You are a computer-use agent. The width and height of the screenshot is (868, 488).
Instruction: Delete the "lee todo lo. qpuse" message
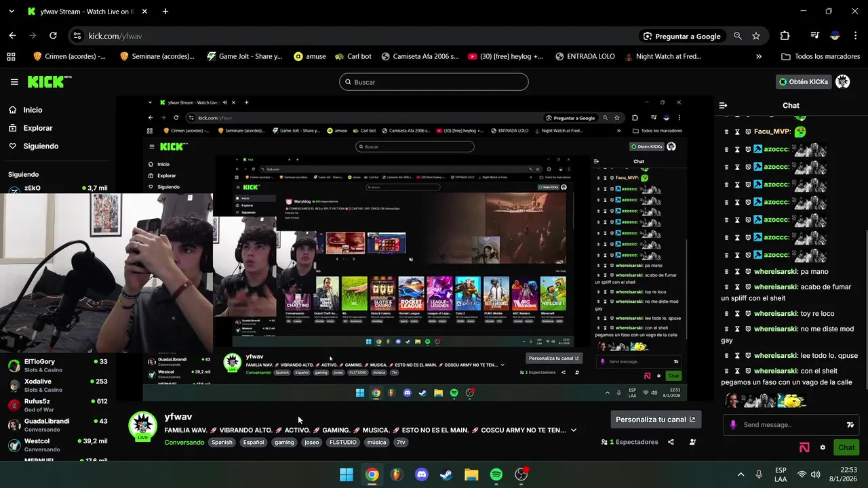coord(726,356)
